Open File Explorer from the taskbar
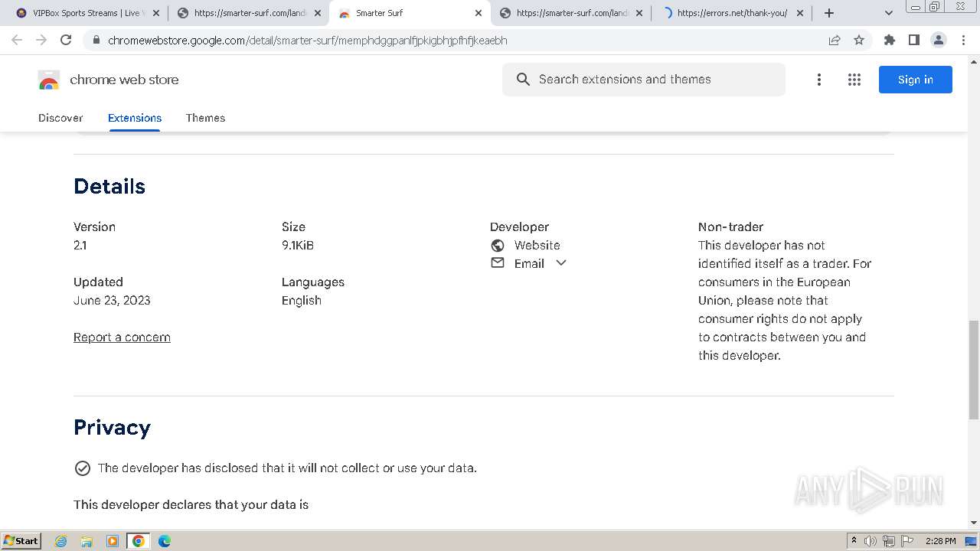The image size is (980, 551). [87, 541]
